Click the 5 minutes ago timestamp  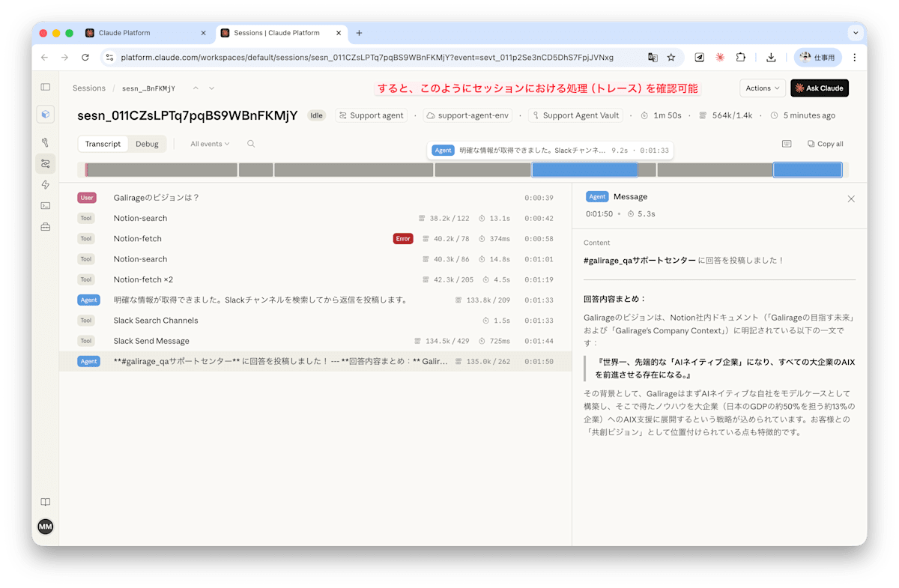tap(802, 115)
